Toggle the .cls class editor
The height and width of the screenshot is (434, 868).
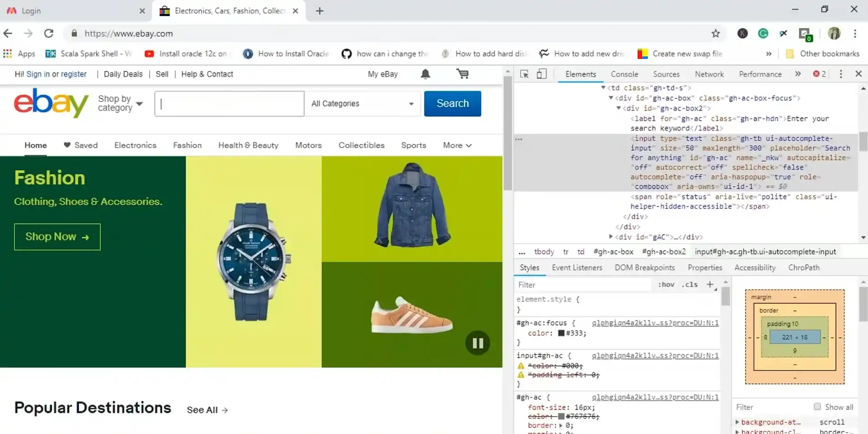coord(689,285)
